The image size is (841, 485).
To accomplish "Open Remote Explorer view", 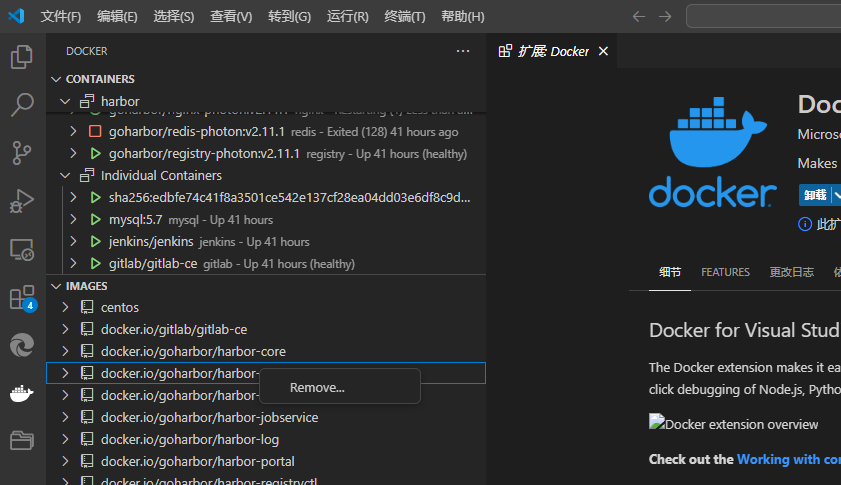I will 21,249.
